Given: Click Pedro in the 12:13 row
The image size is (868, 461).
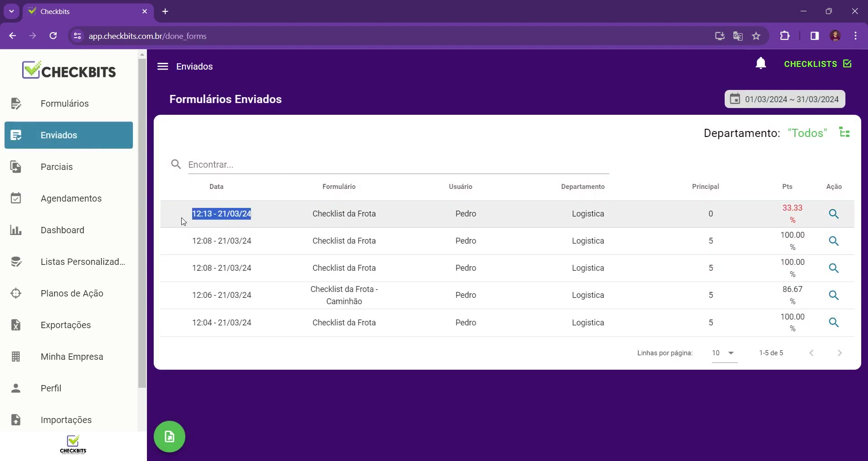Looking at the screenshot, I should (466, 214).
